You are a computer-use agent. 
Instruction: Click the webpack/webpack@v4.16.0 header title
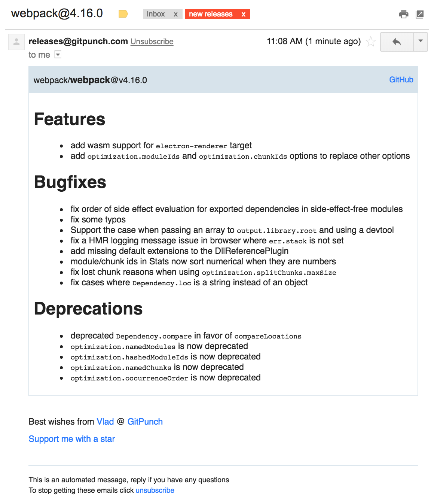(90, 80)
